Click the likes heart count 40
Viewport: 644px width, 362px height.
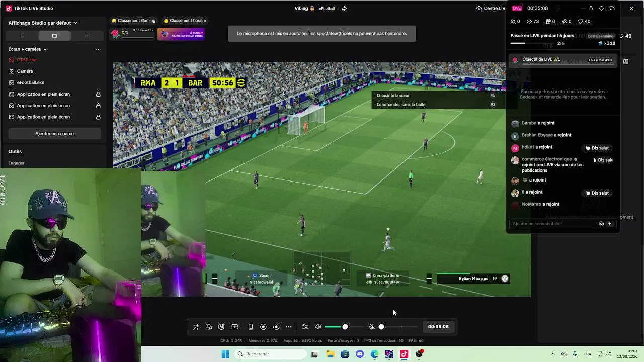click(584, 22)
